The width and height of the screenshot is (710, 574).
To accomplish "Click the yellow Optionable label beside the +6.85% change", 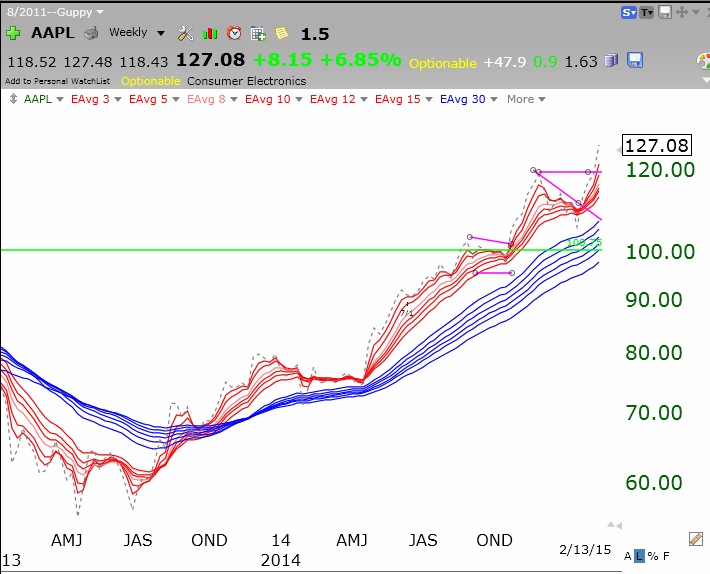I will coord(442,63).
